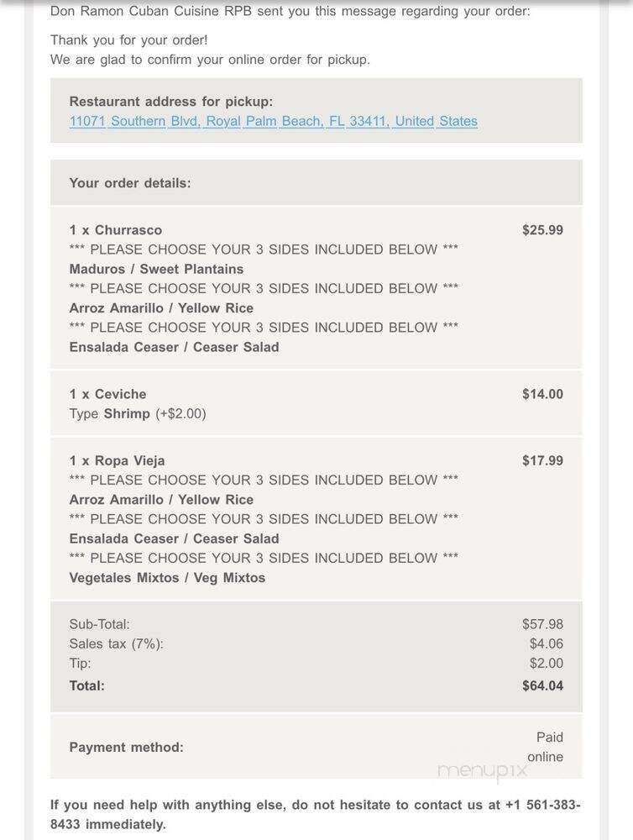Screen dimensions: 633x840
Task: Click the Sub-Total amount $57.98
Action: tap(542, 624)
